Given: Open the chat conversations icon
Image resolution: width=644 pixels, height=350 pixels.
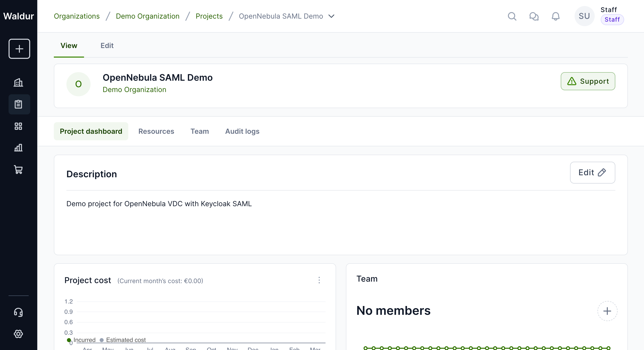Looking at the screenshot, I should tap(534, 16).
